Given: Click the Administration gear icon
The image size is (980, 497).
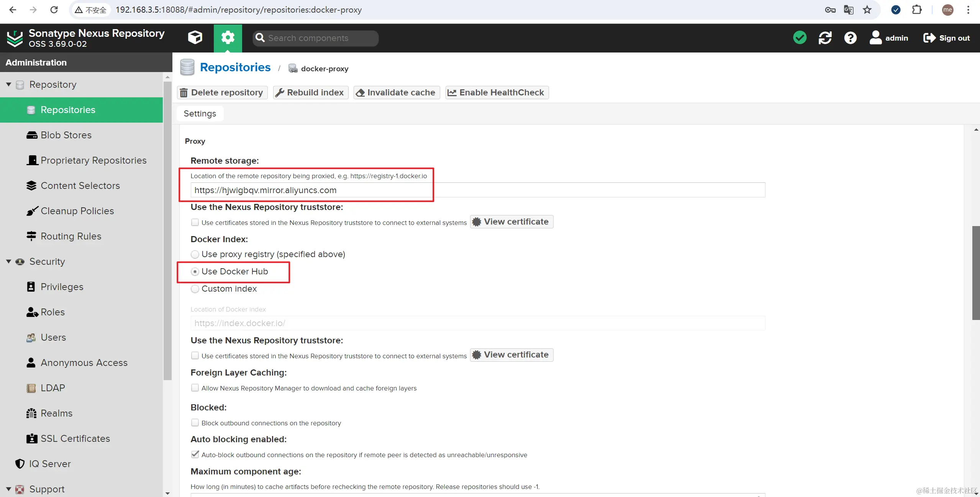Looking at the screenshot, I should point(228,38).
